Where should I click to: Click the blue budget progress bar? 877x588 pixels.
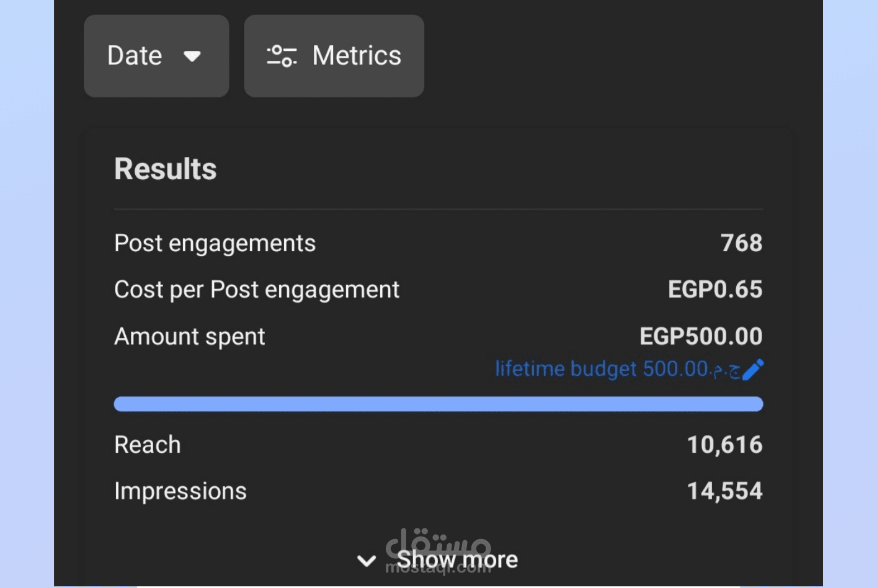(438, 404)
